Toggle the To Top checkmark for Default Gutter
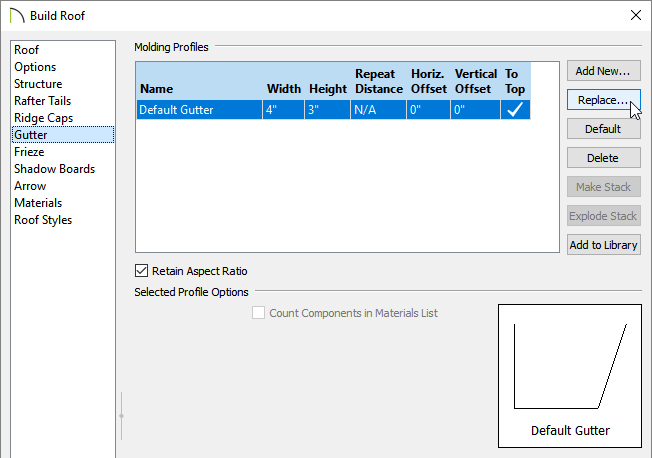The height and width of the screenshot is (458, 652). [x=515, y=110]
